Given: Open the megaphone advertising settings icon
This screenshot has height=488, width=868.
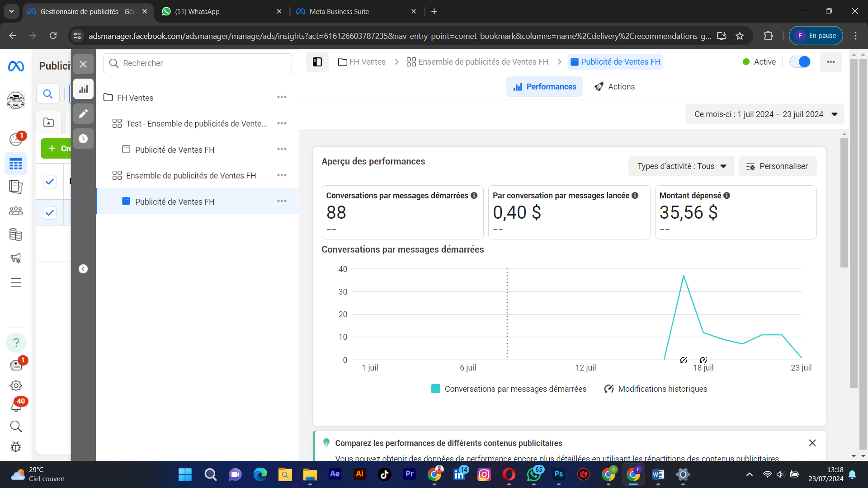Looking at the screenshot, I should click(x=16, y=258).
